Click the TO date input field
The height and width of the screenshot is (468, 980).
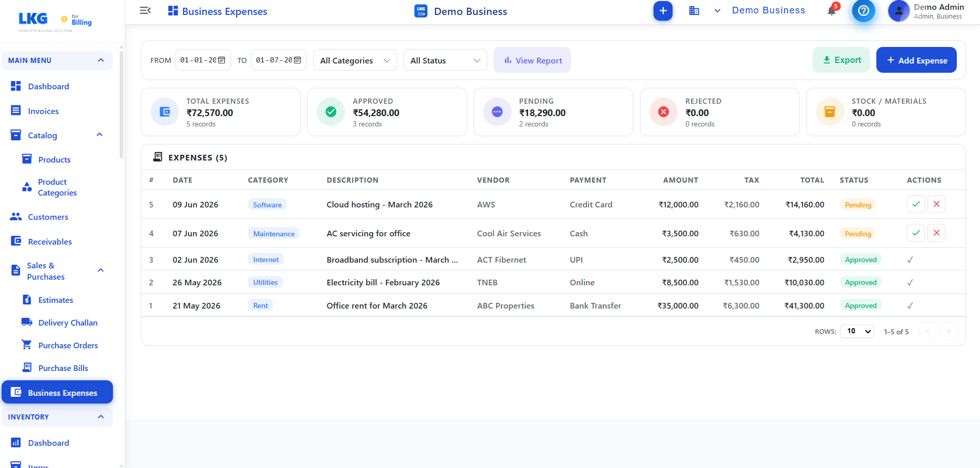pyautogui.click(x=279, y=60)
